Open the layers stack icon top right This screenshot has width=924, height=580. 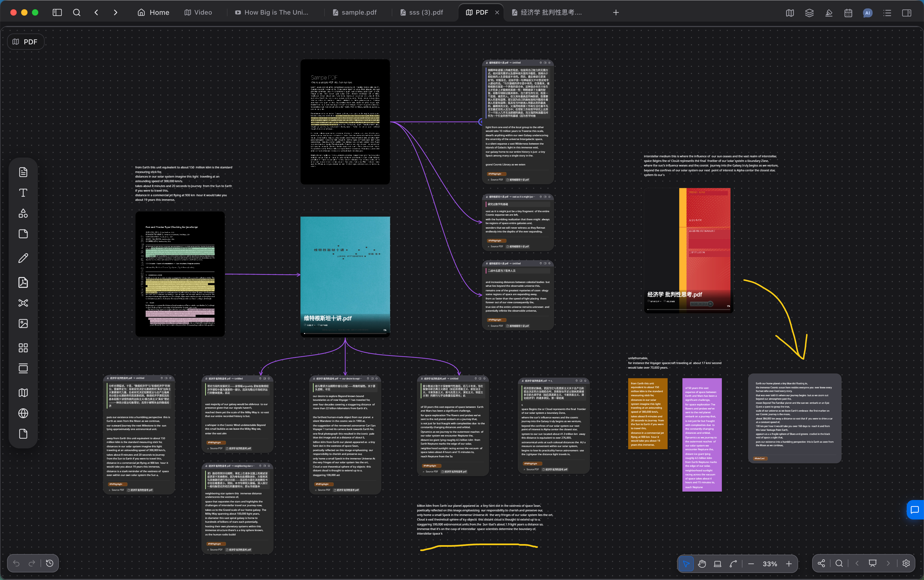click(809, 13)
